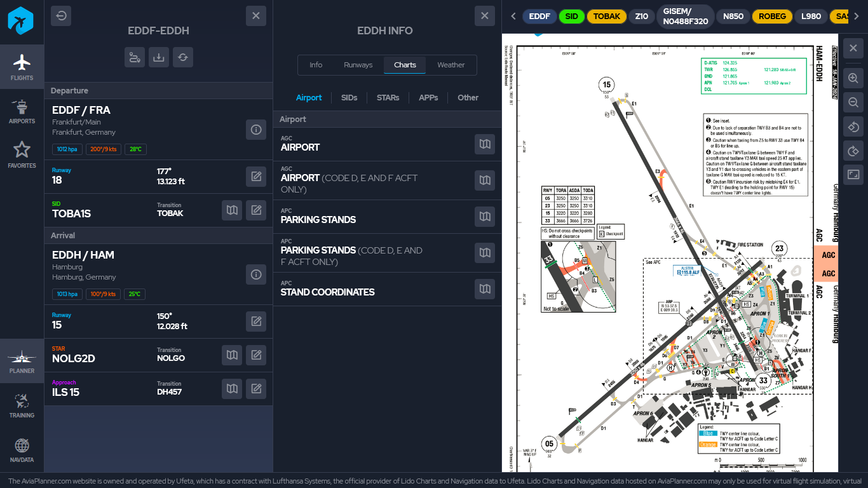
Task: Zoom in on the airport chart
Action: 853,78
